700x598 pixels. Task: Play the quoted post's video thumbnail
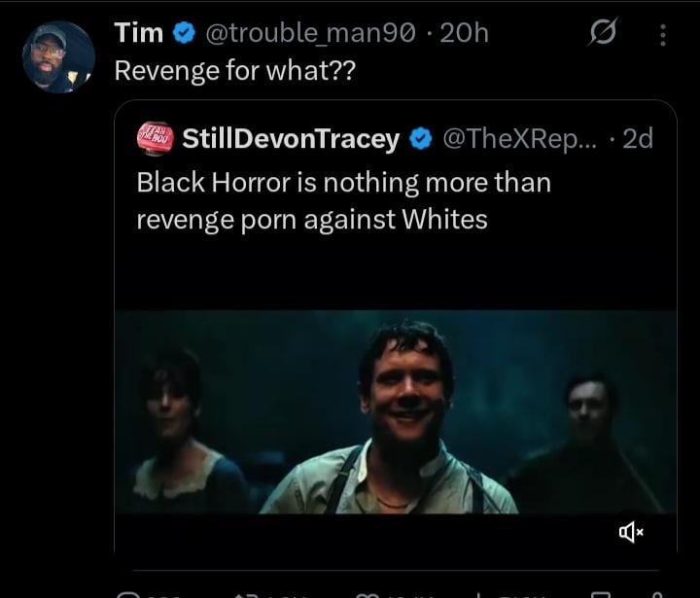[395, 412]
